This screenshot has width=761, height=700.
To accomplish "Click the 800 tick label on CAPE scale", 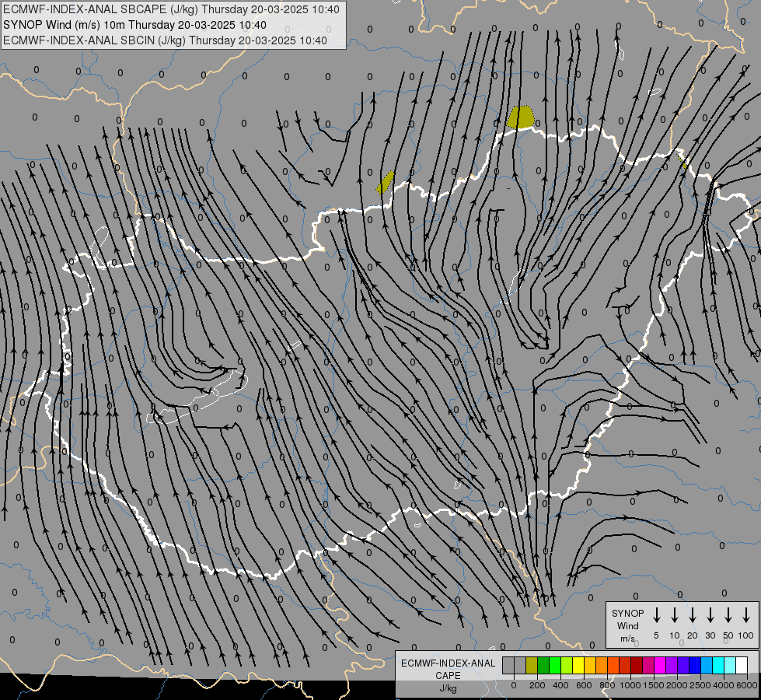I will [607, 685].
